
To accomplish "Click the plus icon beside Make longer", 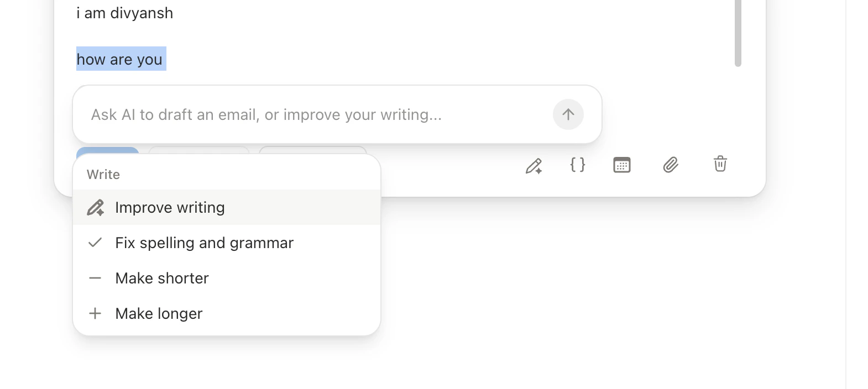I will 95,313.
